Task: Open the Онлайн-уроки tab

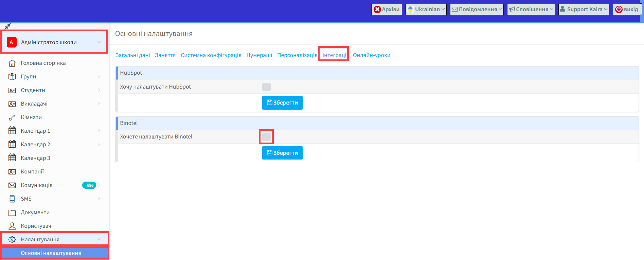Action: (x=372, y=55)
